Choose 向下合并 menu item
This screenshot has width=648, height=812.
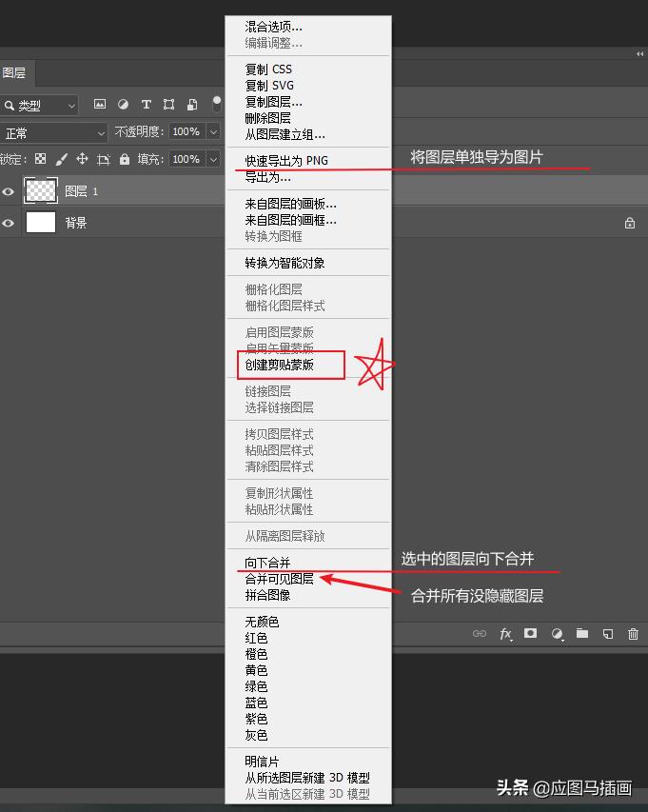pyautogui.click(x=268, y=563)
